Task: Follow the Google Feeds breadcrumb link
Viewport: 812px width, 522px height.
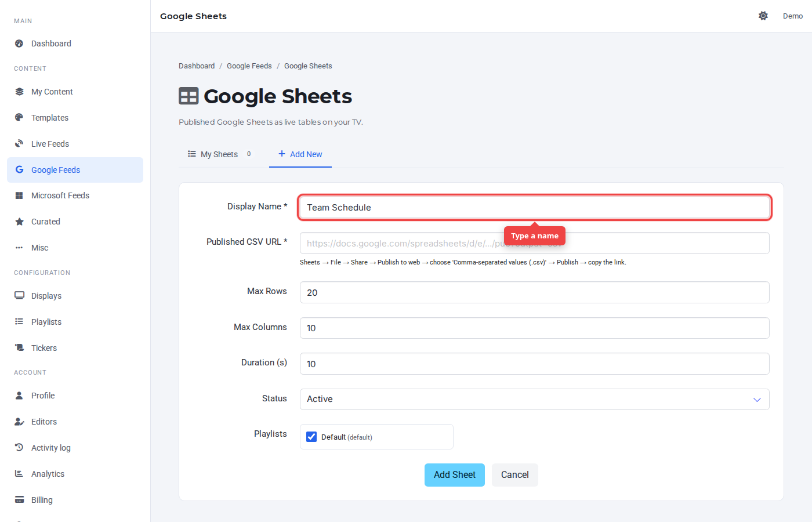Action: 249,66
